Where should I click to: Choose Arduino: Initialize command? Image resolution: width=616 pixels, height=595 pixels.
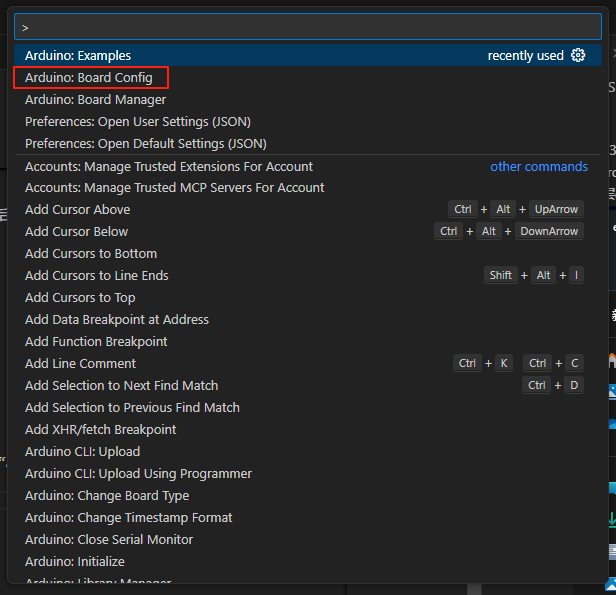pos(308,561)
